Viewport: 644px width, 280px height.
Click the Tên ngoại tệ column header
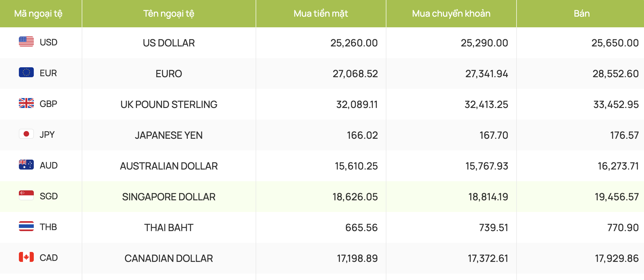coord(169,13)
